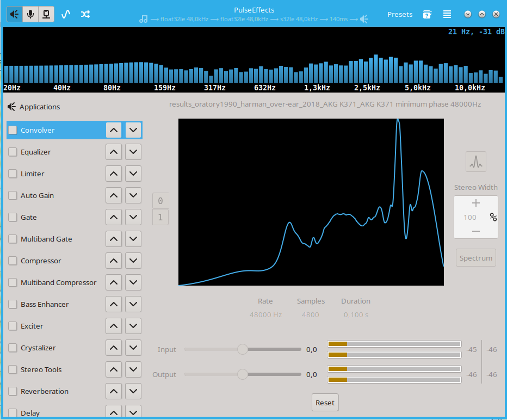This screenshot has height=420, width=507.
Task: Move Convolver down in the effects order
Action: [133, 131]
